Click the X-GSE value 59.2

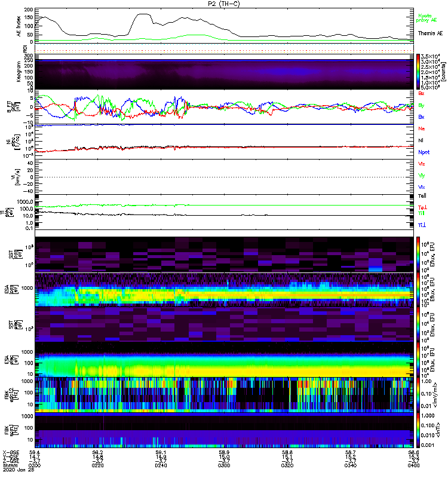click(97, 453)
